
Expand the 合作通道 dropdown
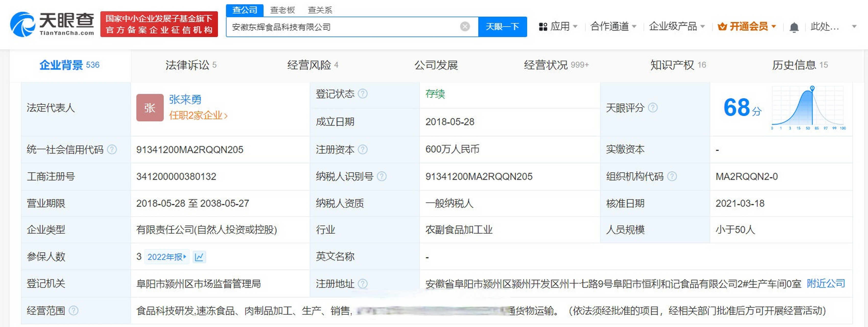click(613, 26)
